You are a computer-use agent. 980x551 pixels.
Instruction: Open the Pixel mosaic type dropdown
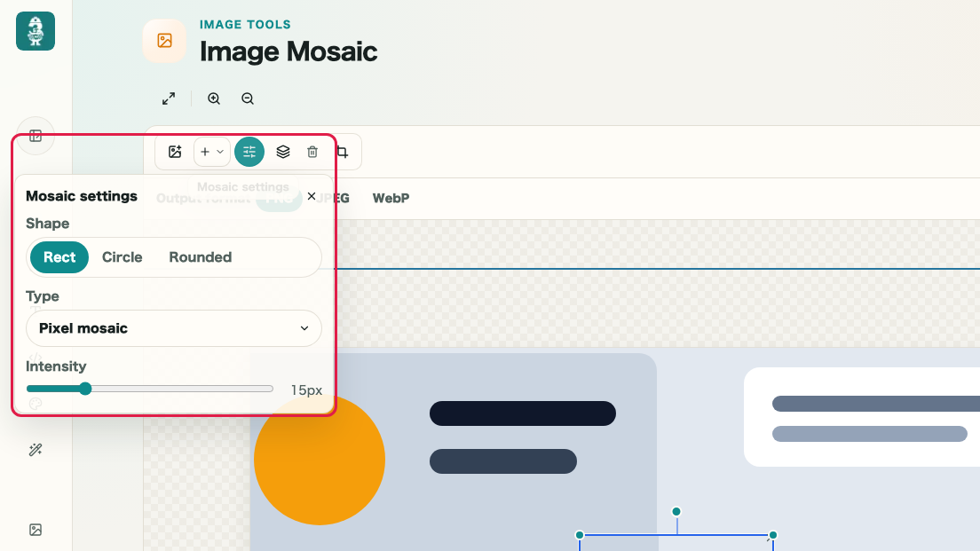174,328
